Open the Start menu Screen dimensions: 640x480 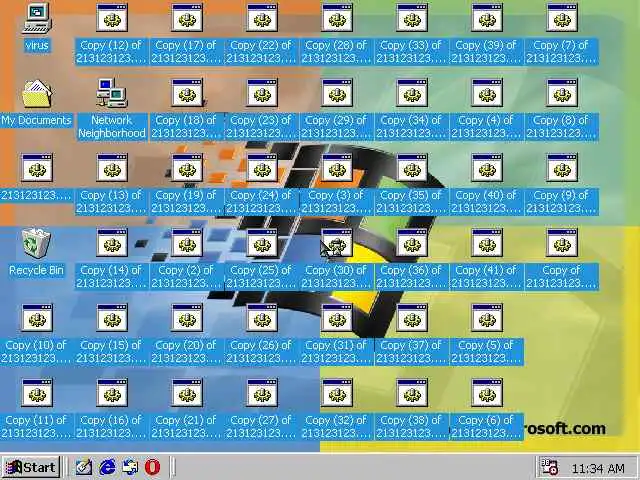click(x=31, y=467)
